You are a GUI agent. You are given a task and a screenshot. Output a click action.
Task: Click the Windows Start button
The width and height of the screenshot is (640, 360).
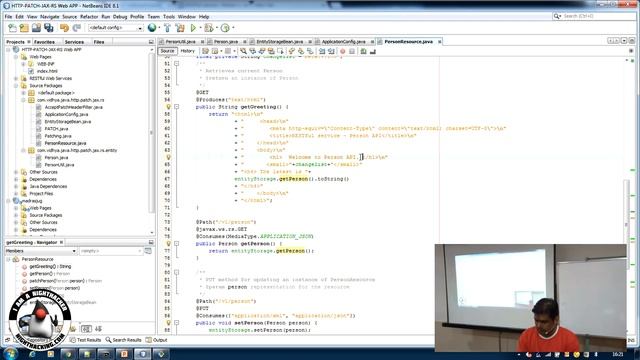(x=10, y=353)
